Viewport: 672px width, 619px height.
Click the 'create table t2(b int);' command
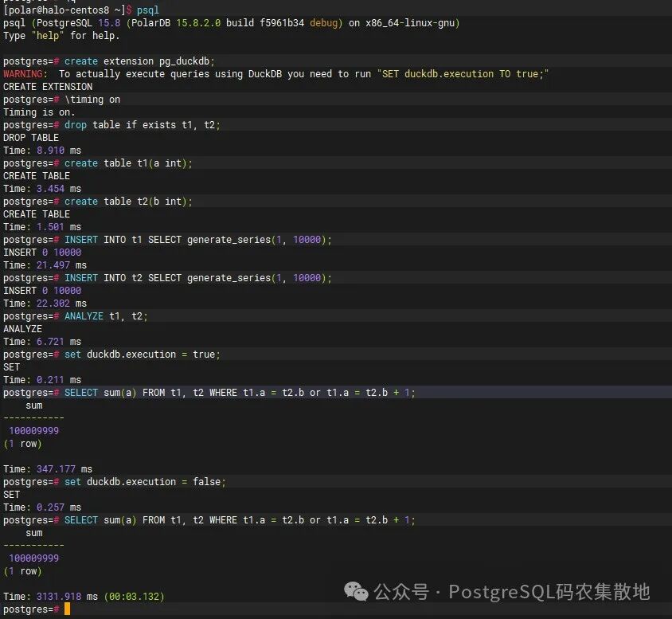(x=128, y=201)
